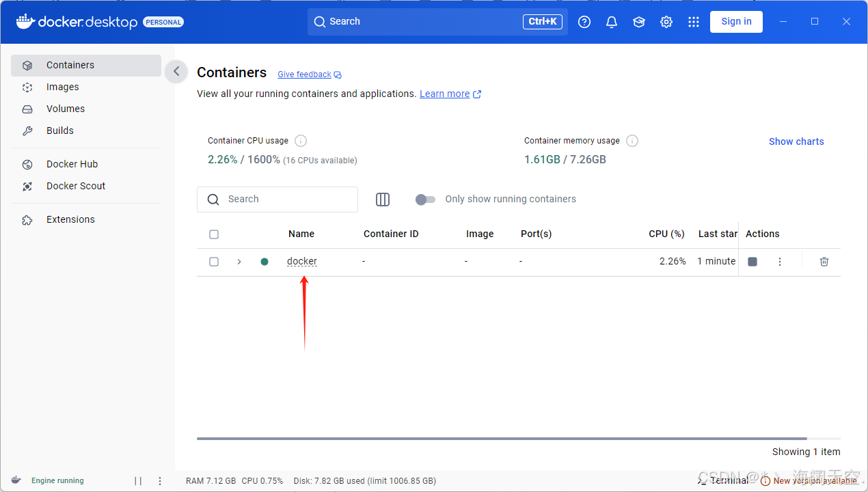Click the Extensions puzzle icon
The height and width of the screenshot is (492, 868).
[27, 220]
